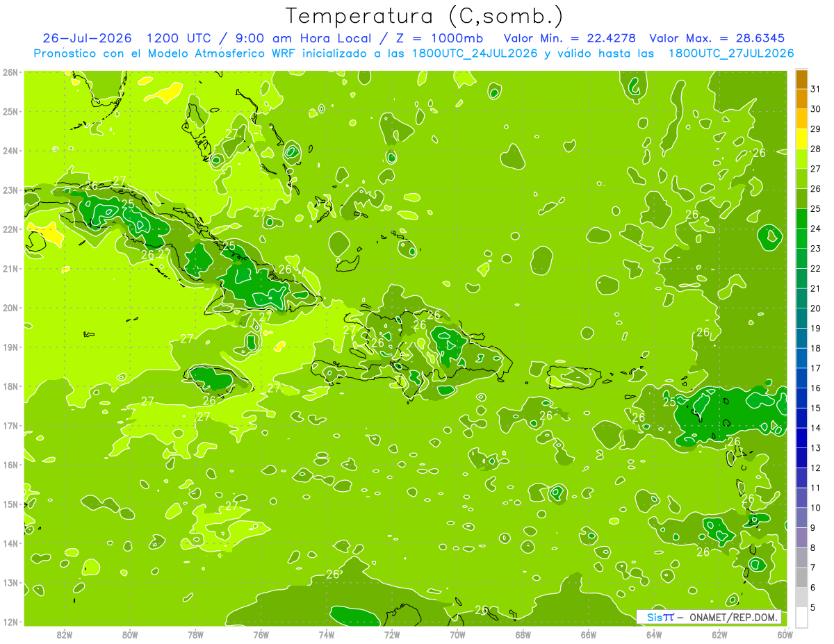Click the orange color scale segment between 30 and 31
This screenshot has width=834, height=644.
pos(801,99)
